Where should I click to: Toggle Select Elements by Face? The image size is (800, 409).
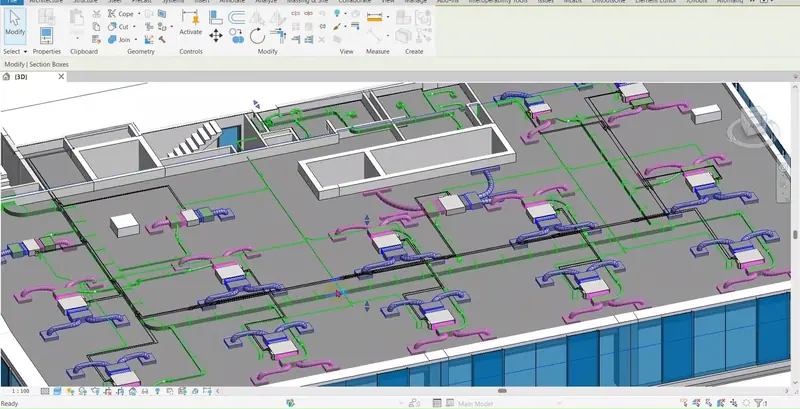(722, 403)
